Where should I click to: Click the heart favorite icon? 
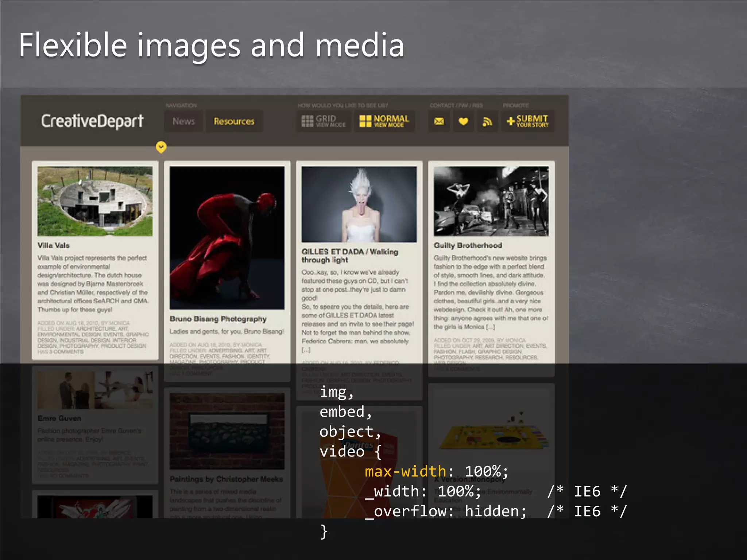(463, 121)
